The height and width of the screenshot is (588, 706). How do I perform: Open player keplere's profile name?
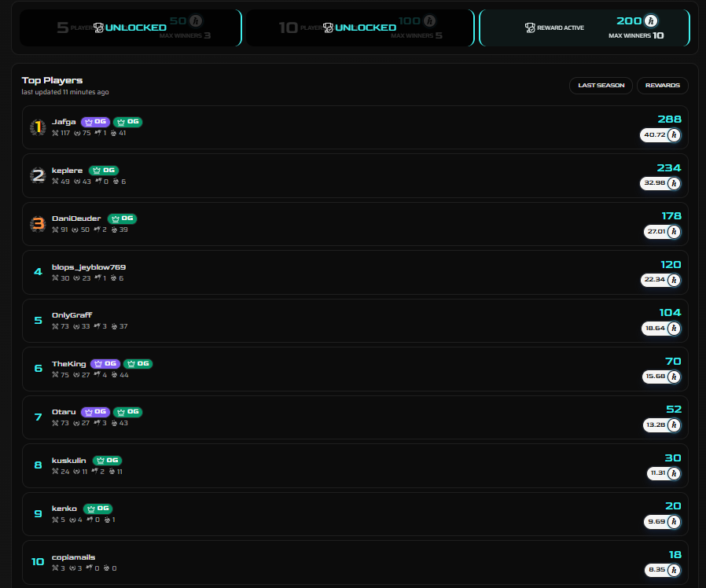[67, 171]
